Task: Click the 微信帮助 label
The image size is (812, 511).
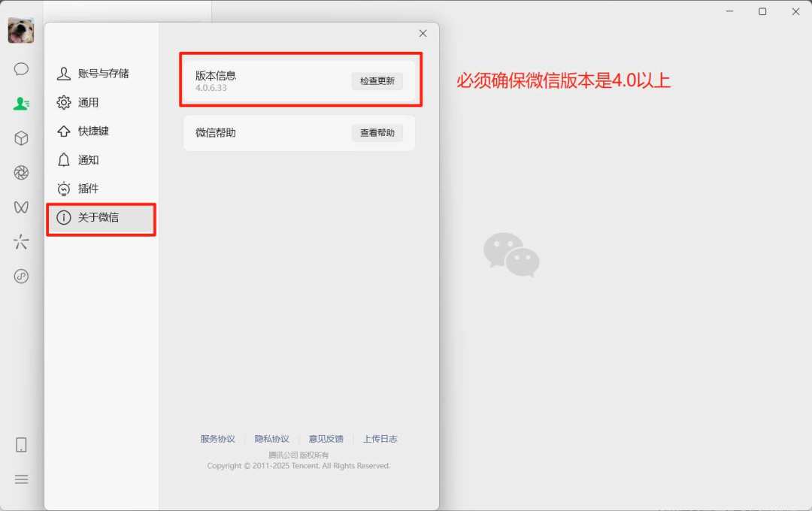Action: pos(216,133)
